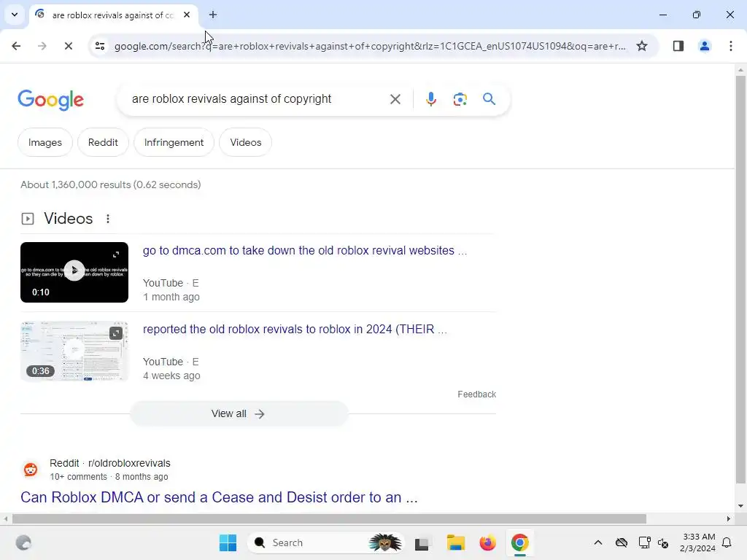Click the Reddit favicon beside the result
The height and width of the screenshot is (560, 747).
click(31, 470)
